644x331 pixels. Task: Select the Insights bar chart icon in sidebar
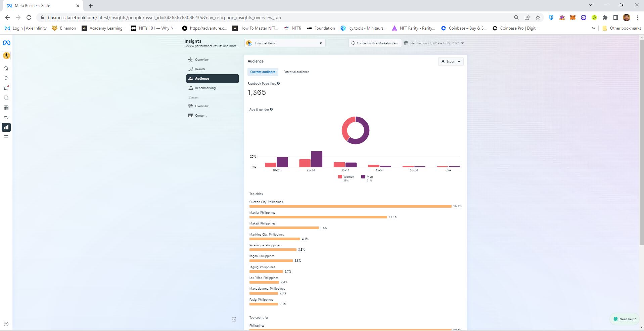[x=6, y=127]
